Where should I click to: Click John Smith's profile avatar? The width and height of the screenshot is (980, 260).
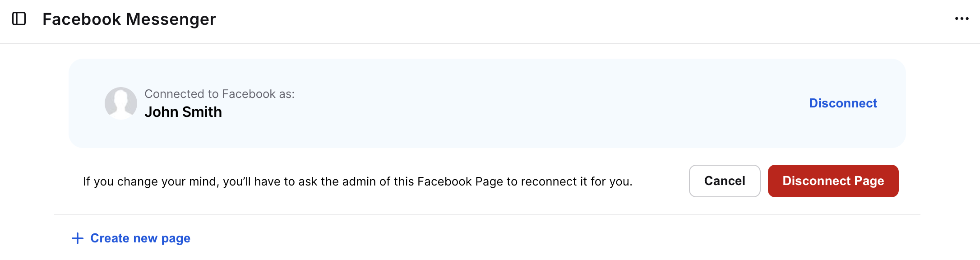121,103
